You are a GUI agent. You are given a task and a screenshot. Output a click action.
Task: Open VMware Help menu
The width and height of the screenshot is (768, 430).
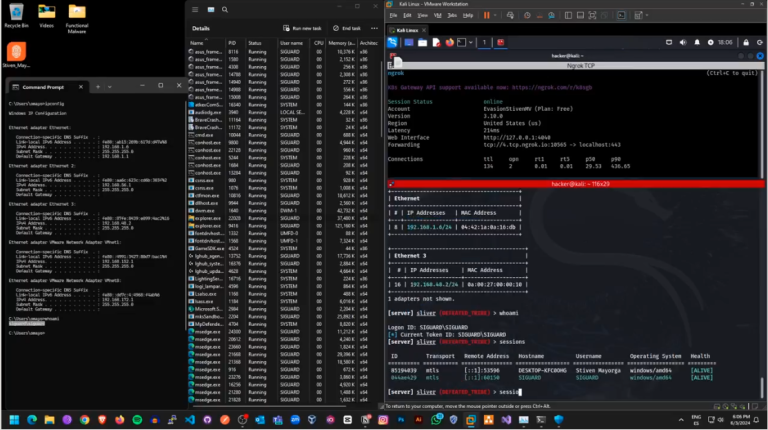pyautogui.click(x=468, y=16)
